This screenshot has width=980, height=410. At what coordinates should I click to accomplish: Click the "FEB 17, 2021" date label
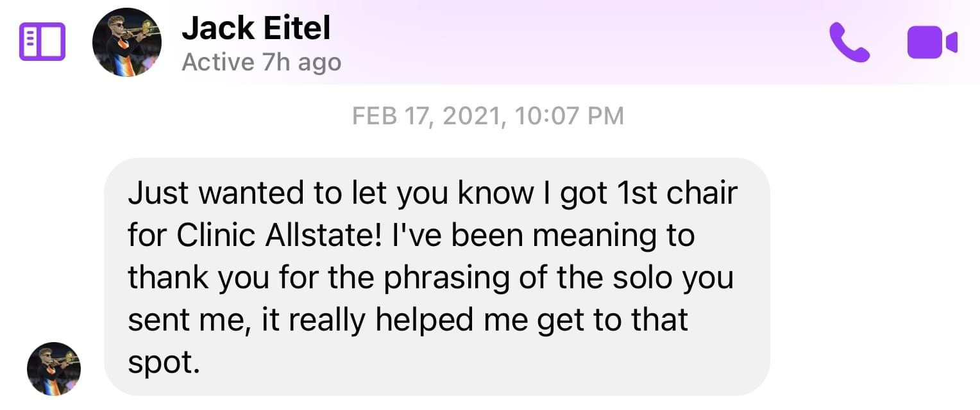coord(426,116)
